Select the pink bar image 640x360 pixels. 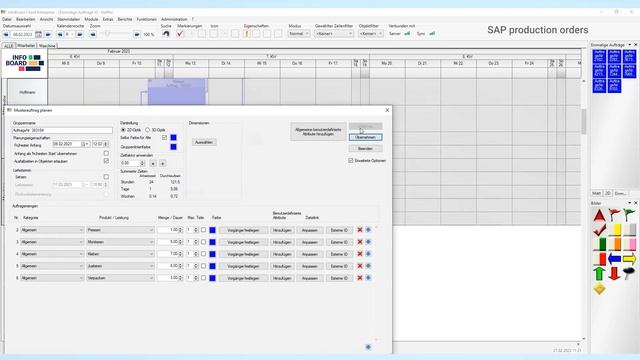coord(629,244)
